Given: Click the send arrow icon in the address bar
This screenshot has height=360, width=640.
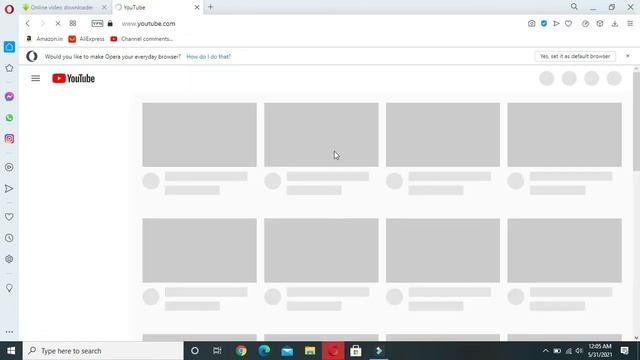Looking at the screenshot, I should tap(556, 24).
